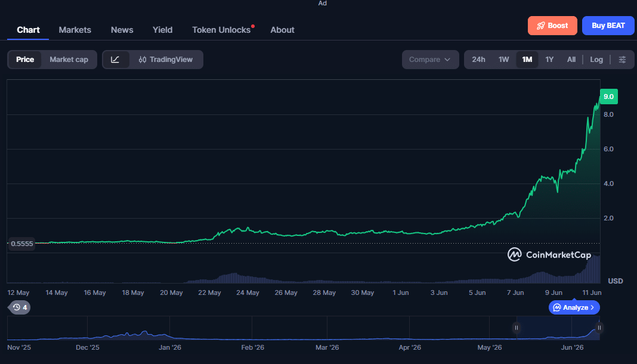This screenshot has height=364, width=637.
Task: Select the 1M time range
Action: (527, 60)
